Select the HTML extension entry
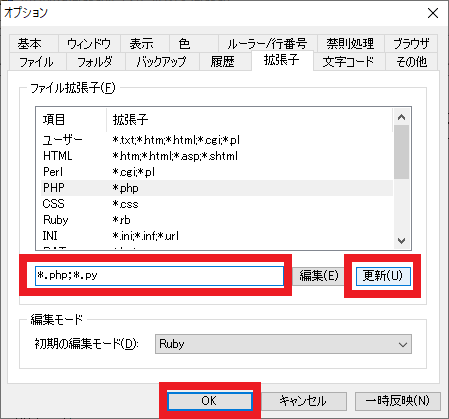This screenshot has width=449, height=419. point(217,156)
